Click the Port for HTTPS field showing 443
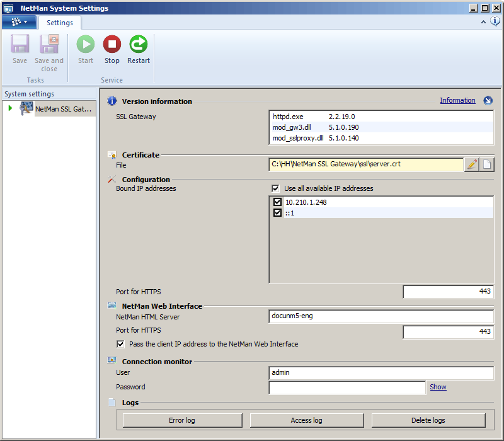 click(x=448, y=291)
